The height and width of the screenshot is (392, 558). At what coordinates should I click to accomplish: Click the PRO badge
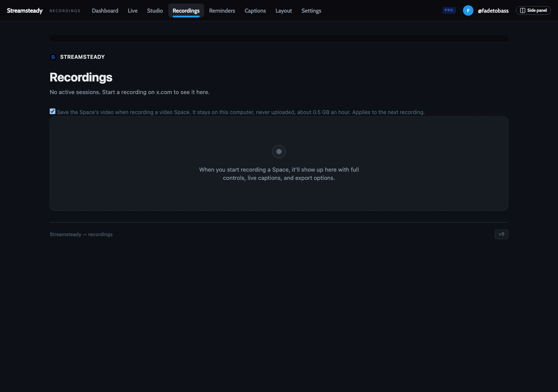tap(449, 10)
